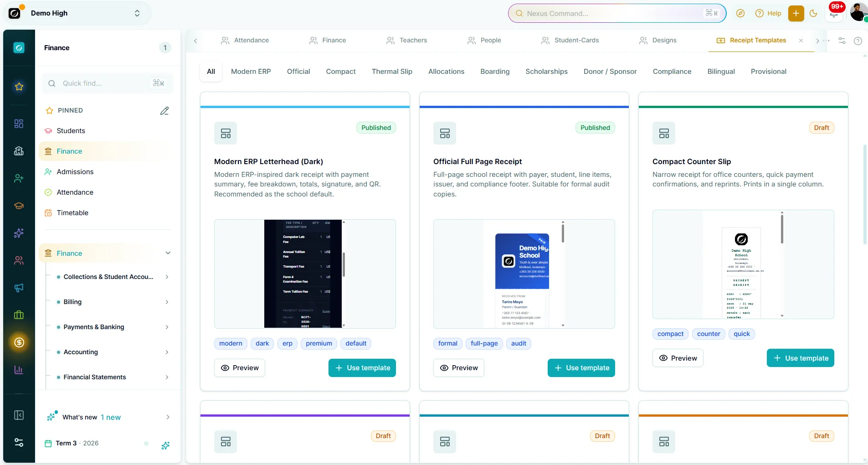Select the highlighted dollar finance rail icon
Viewport: 868px width, 465px height.
(19, 342)
